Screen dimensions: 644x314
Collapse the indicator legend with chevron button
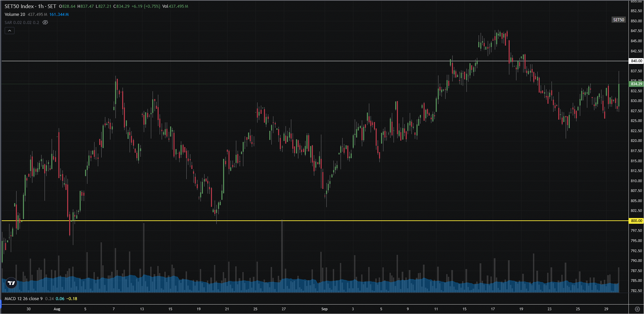click(9, 31)
